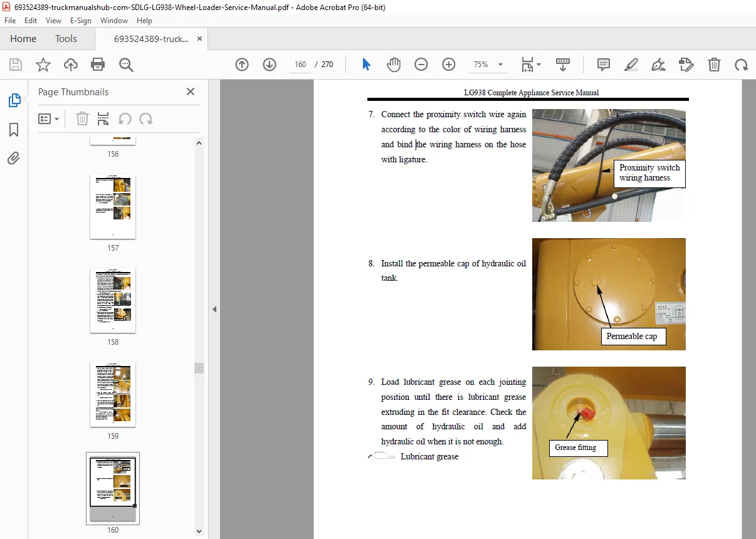Delete selected pages in the thumbnails panel
The height and width of the screenshot is (539, 756).
[82, 119]
